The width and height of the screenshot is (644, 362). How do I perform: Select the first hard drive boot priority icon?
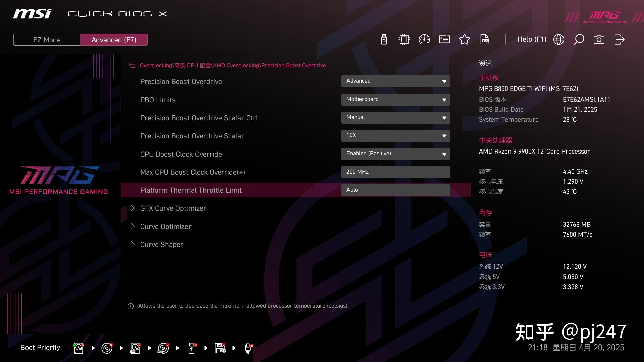[78, 348]
